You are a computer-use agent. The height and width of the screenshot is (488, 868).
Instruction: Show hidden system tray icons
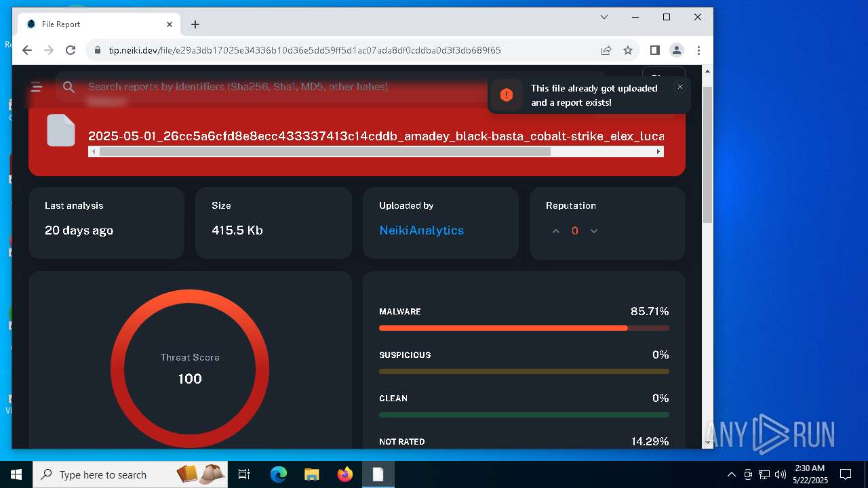pyautogui.click(x=731, y=474)
